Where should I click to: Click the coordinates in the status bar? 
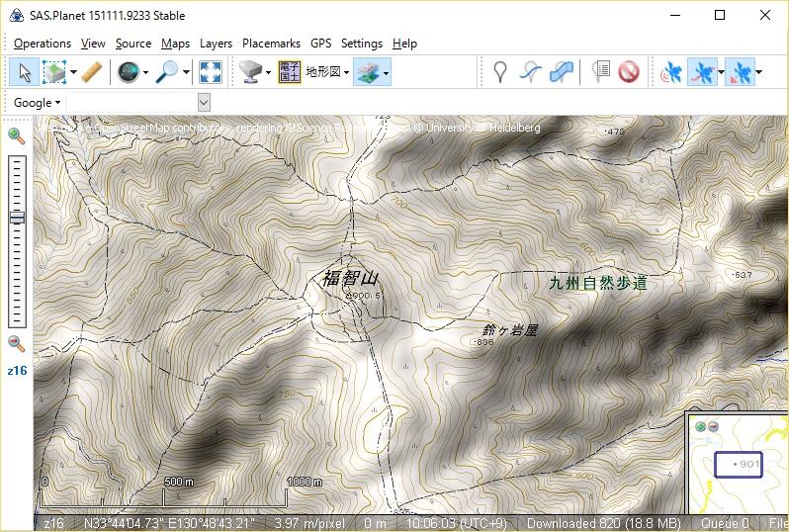point(169,523)
